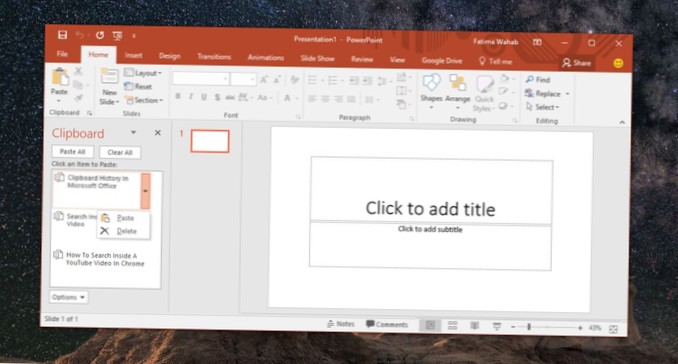Toggle Underline formatting
Screen dimensions: 678x364
click(204, 97)
